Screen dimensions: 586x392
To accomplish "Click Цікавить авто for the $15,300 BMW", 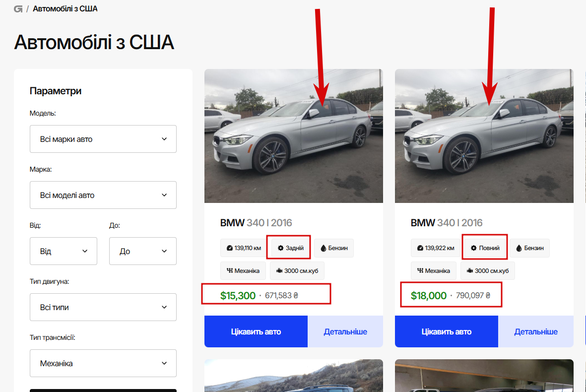I will tap(256, 331).
